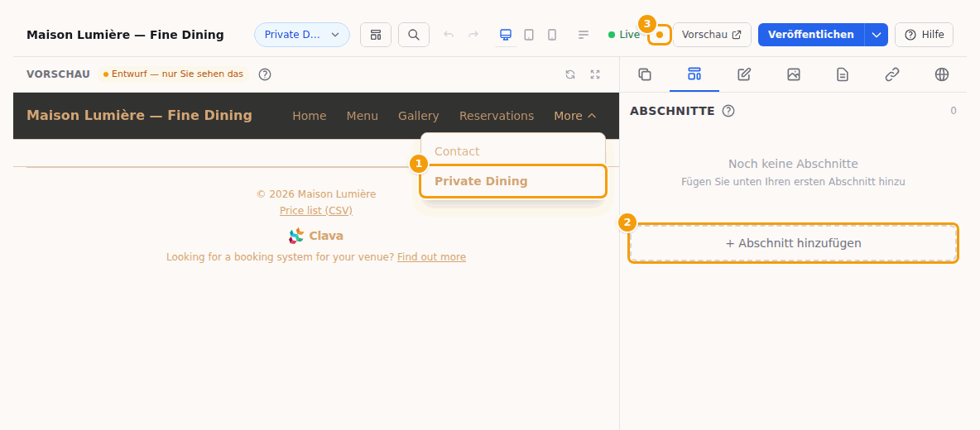Click the Maison Lumière — Fine Dining editor title

pyautogui.click(x=125, y=35)
